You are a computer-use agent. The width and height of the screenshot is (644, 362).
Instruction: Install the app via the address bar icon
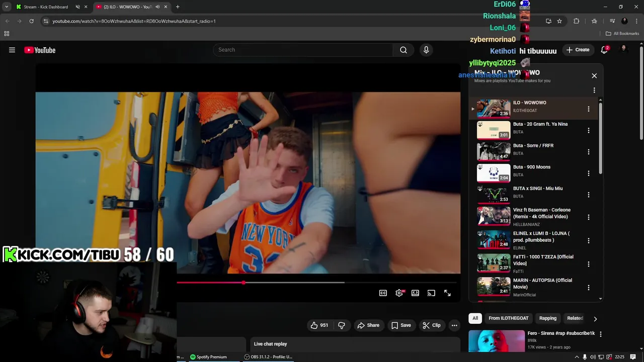pyautogui.click(x=548, y=21)
